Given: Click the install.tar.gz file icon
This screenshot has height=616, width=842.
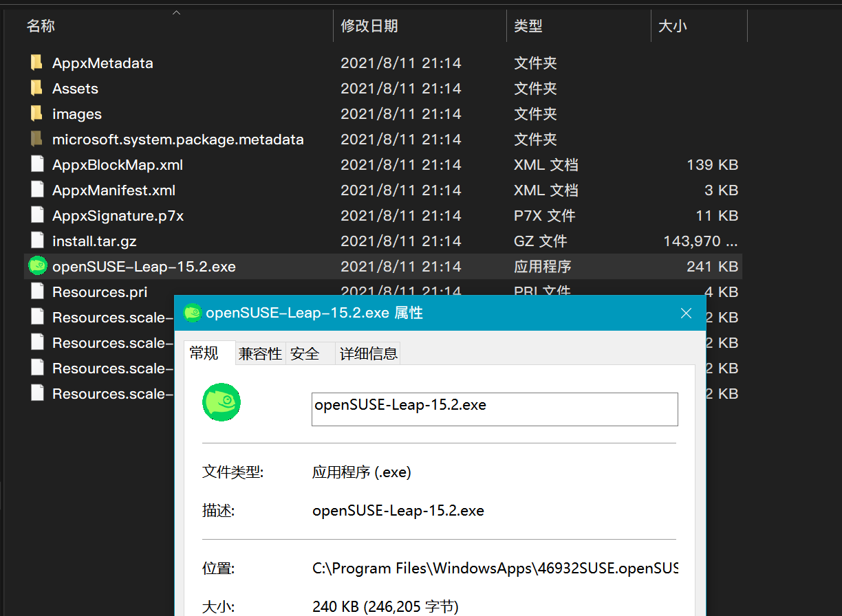Looking at the screenshot, I should [37, 241].
